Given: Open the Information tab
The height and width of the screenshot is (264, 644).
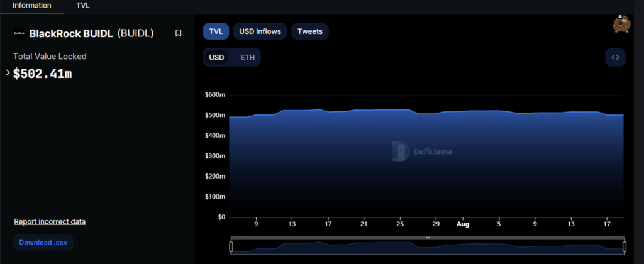Looking at the screenshot, I should pyautogui.click(x=32, y=6).
